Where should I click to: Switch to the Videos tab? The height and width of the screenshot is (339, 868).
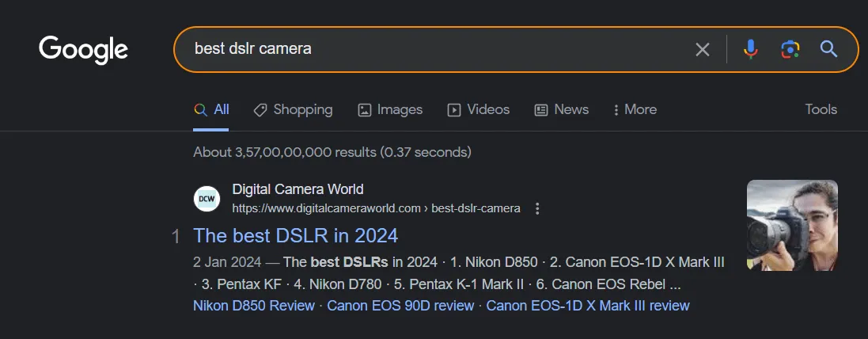(x=478, y=109)
